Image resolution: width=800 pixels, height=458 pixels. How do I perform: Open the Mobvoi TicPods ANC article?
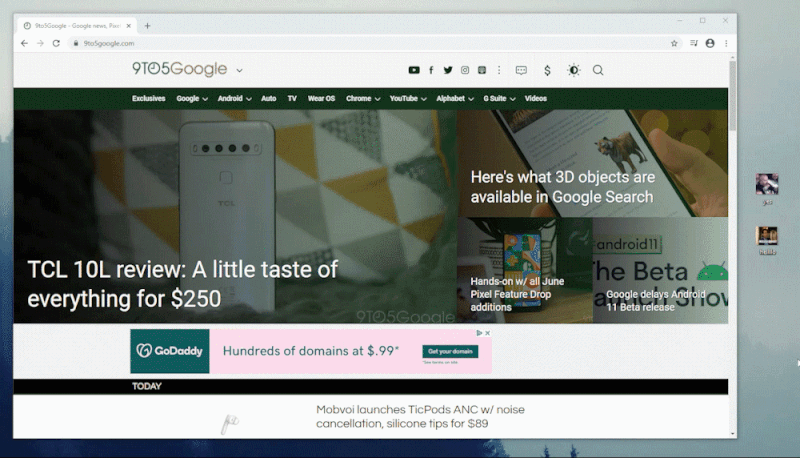[420, 416]
